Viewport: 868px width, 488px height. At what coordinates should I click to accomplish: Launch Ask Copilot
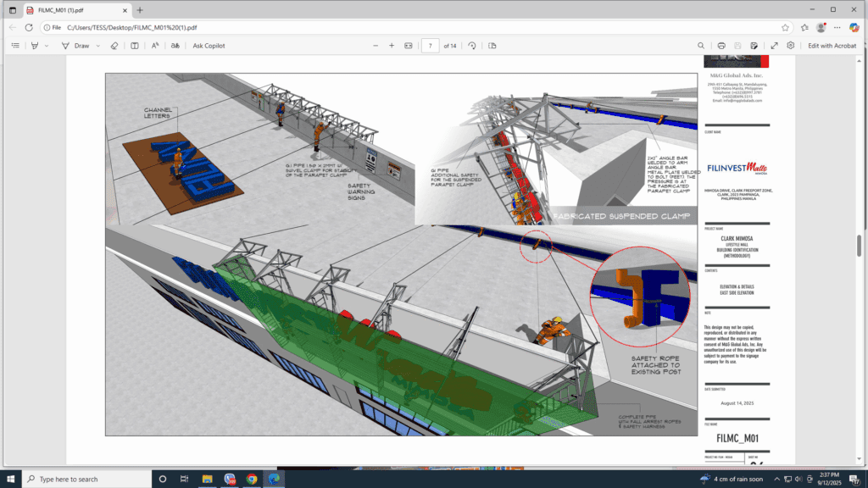(209, 45)
